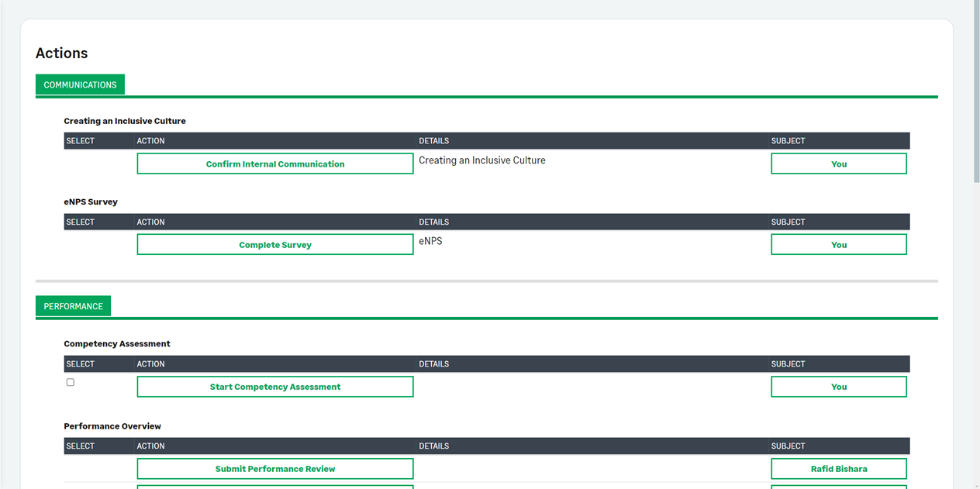Start the Competency Assessment
Image resolution: width=980 pixels, height=489 pixels.
pyautogui.click(x=275, y=387)
